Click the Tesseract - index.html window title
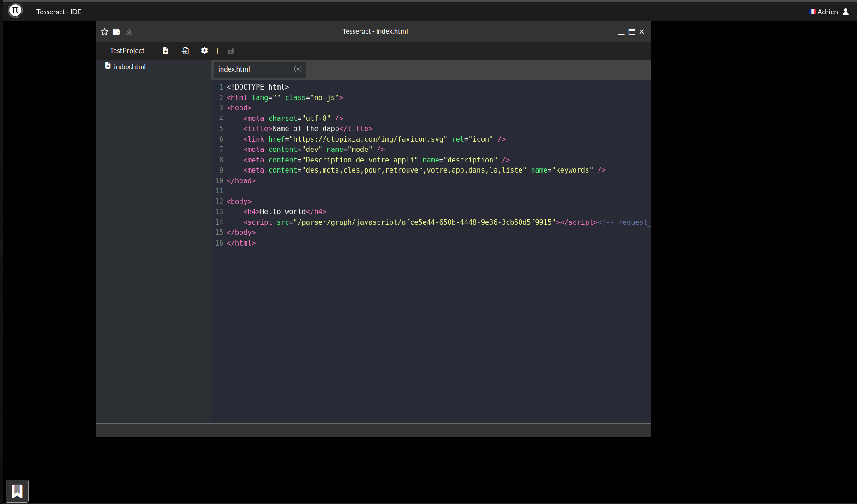This screenshot has height=504, width=857. point(375,31)
